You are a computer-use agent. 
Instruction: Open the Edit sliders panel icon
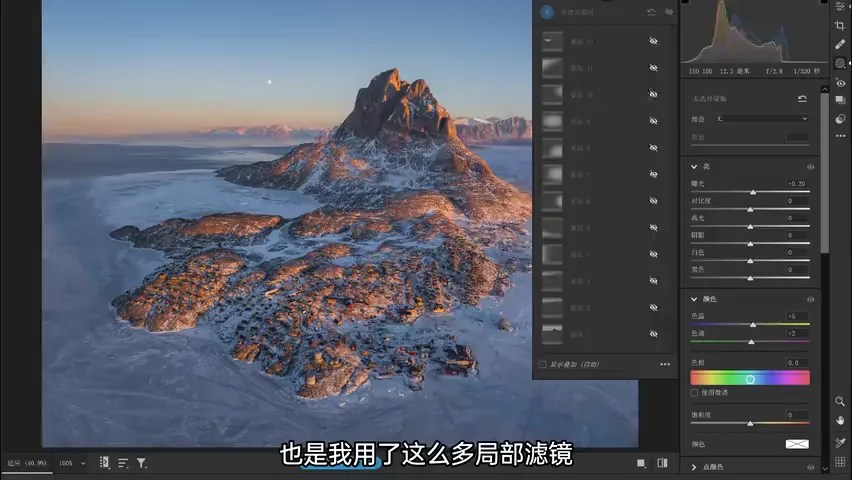click(x=840, y=6)
